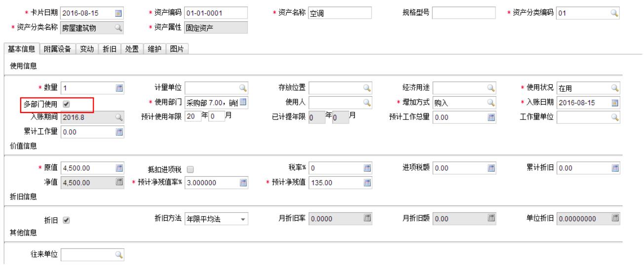Open calculator icon next to 数量
Viewport: 644px width, 266px height.
(118, 88)
